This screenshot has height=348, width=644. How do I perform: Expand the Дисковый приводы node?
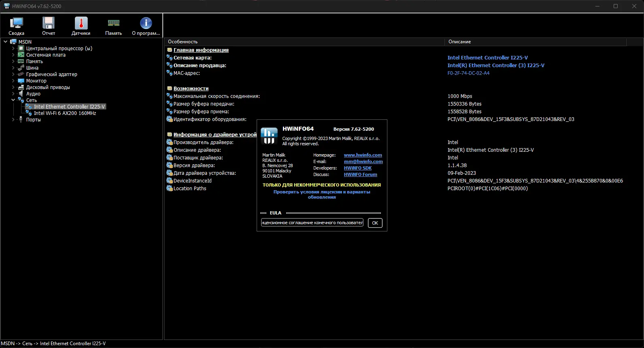pos(13,87)
